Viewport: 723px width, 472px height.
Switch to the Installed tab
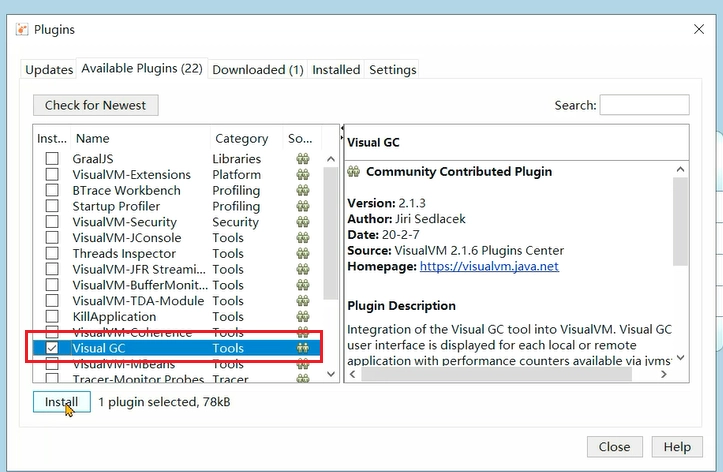pos(336,70)
